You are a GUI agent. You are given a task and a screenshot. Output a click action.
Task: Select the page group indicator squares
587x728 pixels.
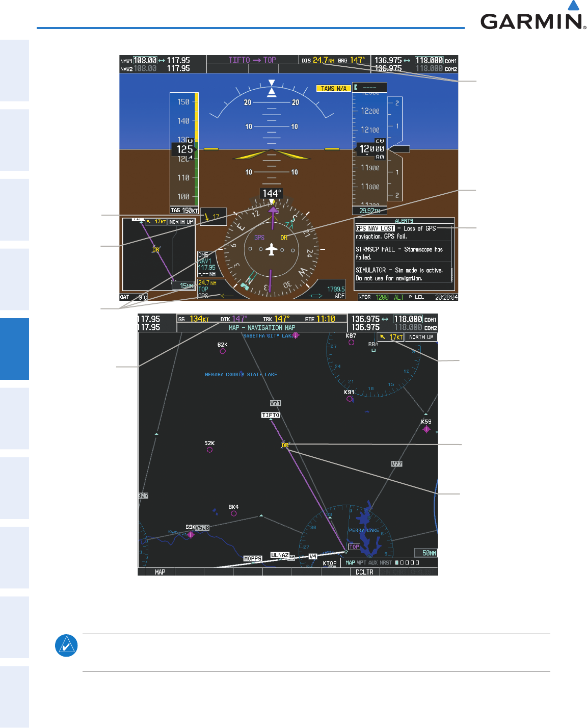pos(407,563)
